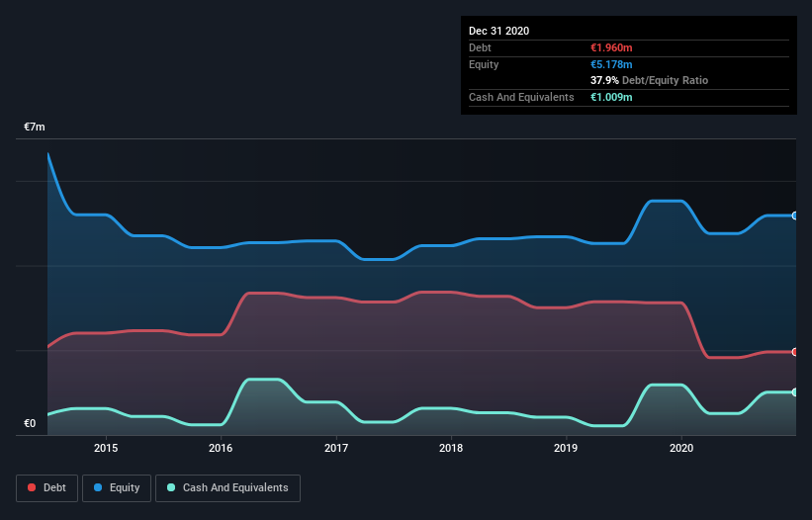Viewport: 812px width, 520px height.
Task: Click the Debt row label in tooltip
Action: click(x=480, y=47)
